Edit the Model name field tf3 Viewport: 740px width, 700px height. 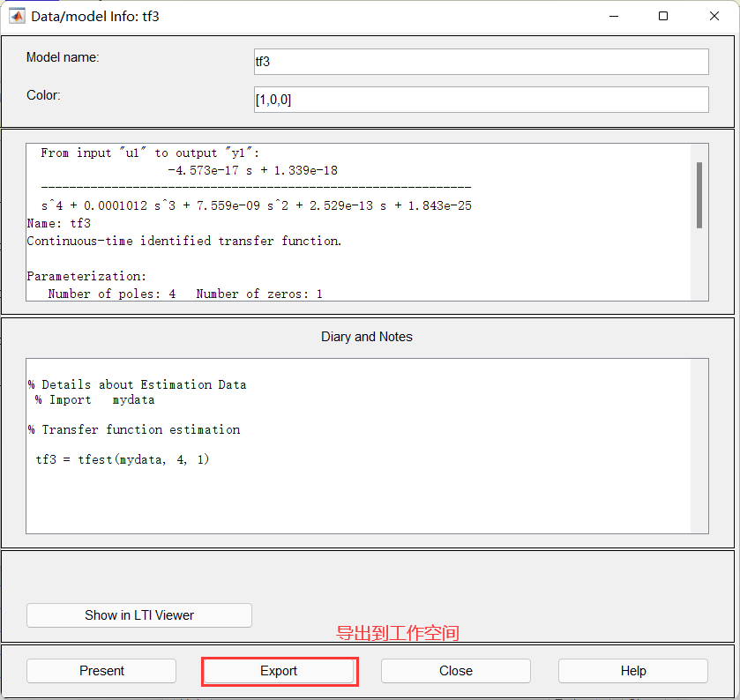(481, 62)
